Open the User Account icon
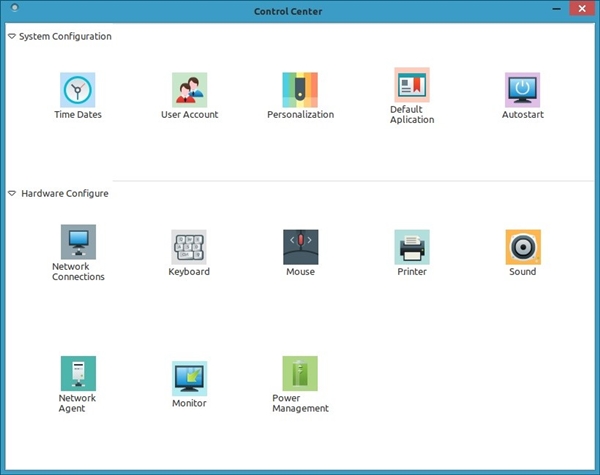The height and width of the screenshot is (475, 600). pyautogui.click(x=189, y=90)
